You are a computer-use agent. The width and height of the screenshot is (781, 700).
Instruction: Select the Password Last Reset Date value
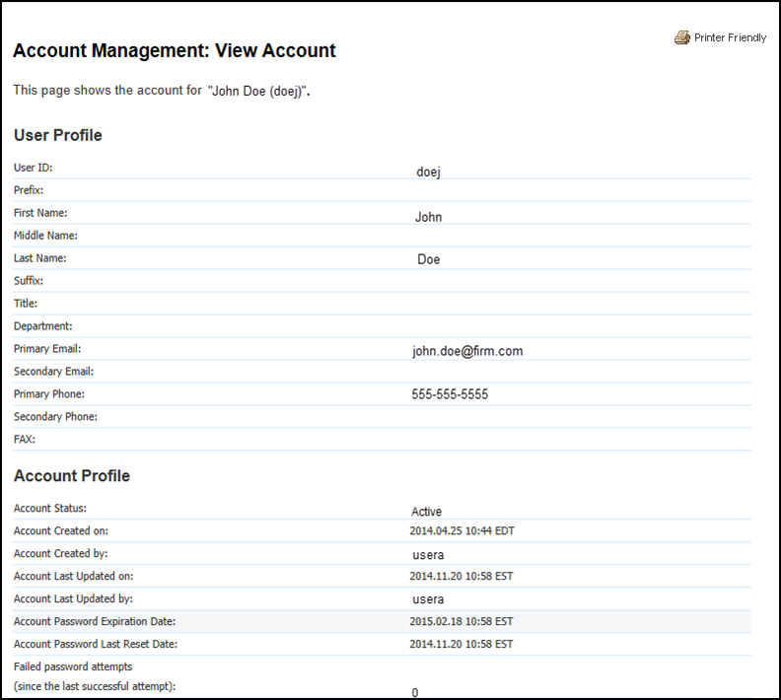(x=461, y=644)
